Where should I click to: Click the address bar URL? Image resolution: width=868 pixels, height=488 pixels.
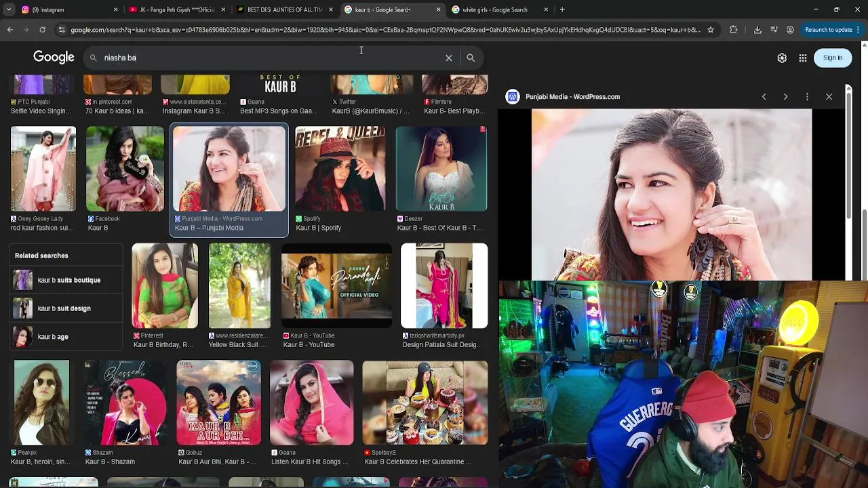[385, 30]
